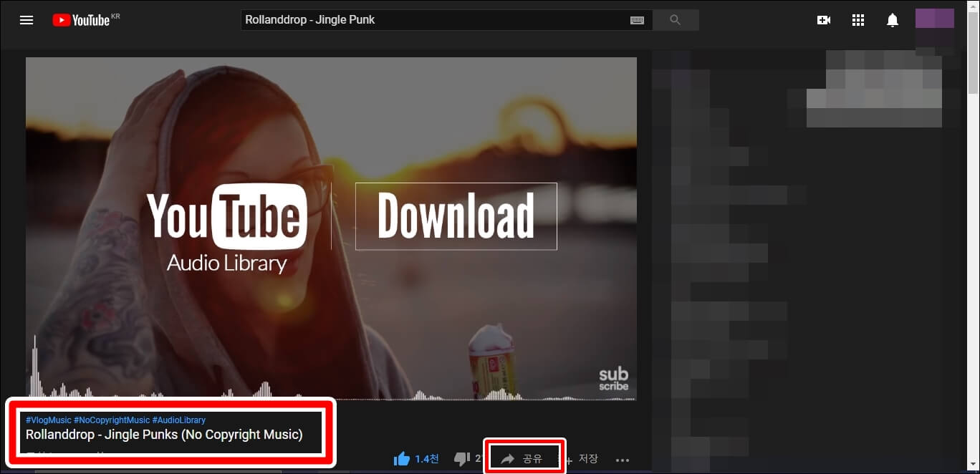Viewport: 980px width, 474px height.
Task: Open the create video camera icon
Action: coord(824,20)
